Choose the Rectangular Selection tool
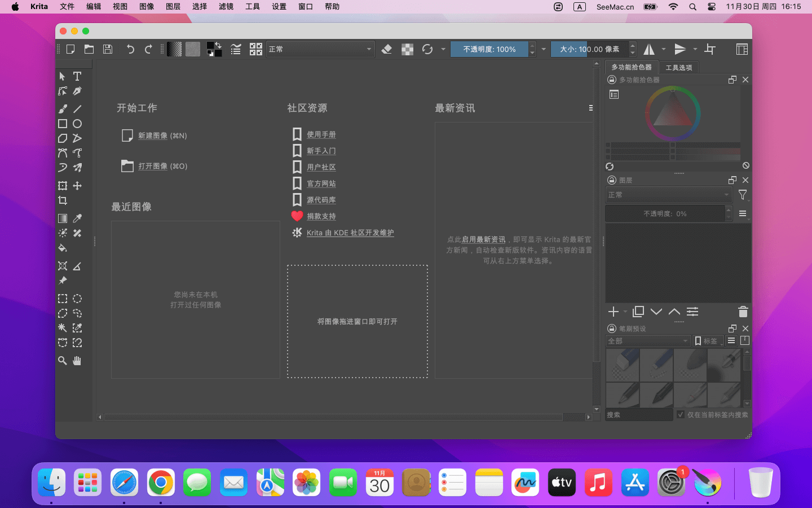This screenshot has height=508, width=812. click(x=63, y=299)
